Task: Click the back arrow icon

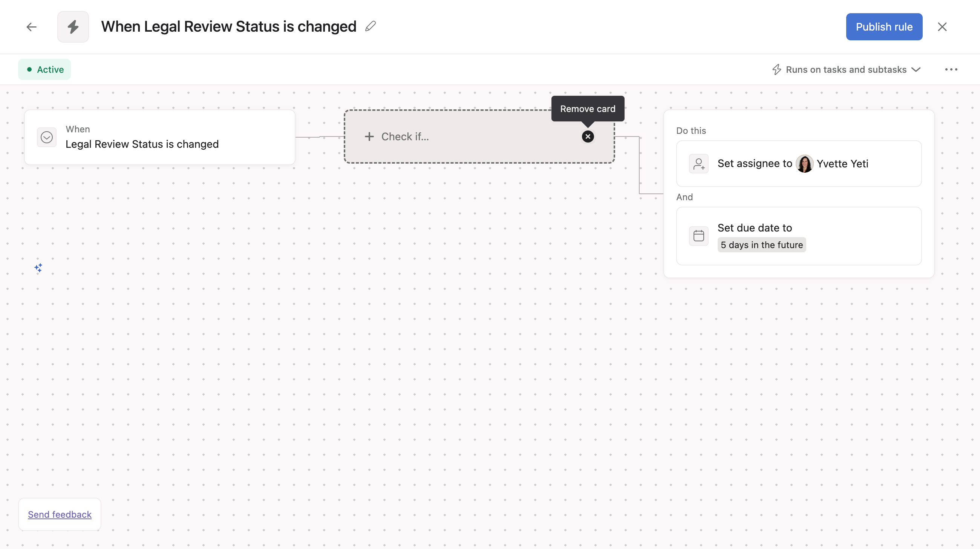Action: pyautogui.click(x=32, y=27)
